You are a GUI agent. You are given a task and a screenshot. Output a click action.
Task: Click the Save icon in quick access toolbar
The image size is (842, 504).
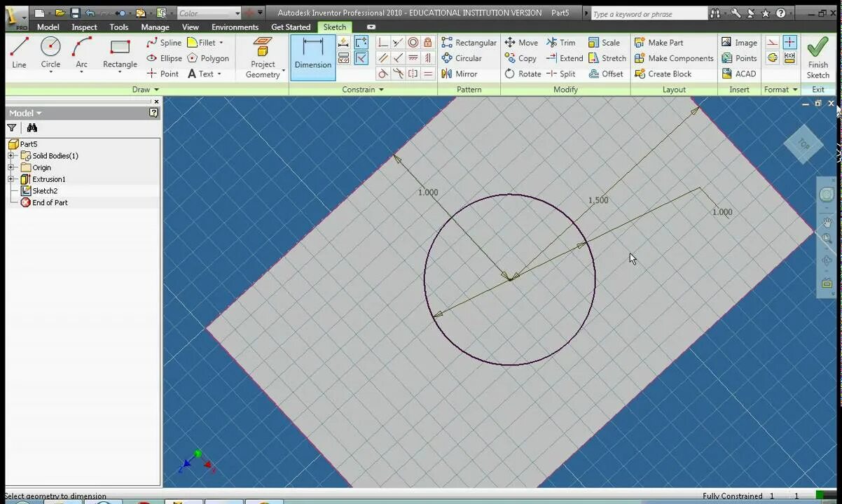pos(75,13)
